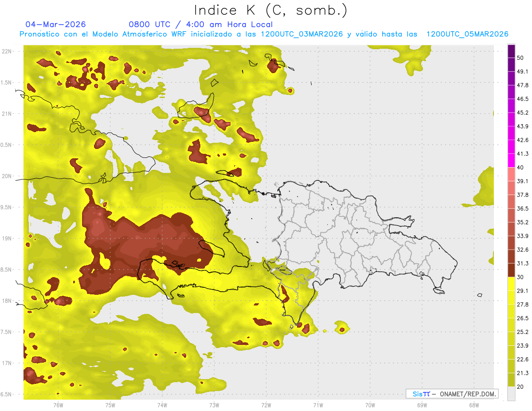Click the time label '0800 UTC / 4:00 am Hora Local'
Viewport: 532px width, 411px height.
[201, 24]
